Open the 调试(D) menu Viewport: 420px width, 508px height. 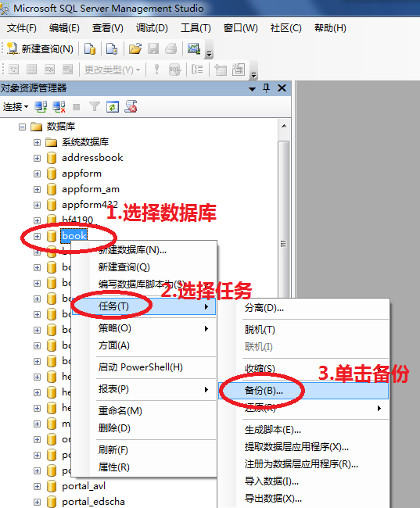click(152, 28)
